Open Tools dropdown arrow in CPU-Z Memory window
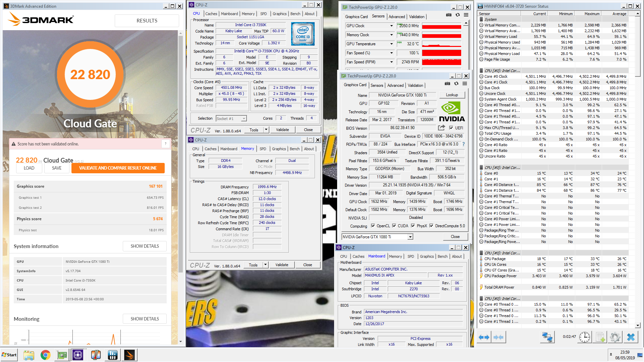The width and height of the screenshot is (644, 362). pos(265,265)
